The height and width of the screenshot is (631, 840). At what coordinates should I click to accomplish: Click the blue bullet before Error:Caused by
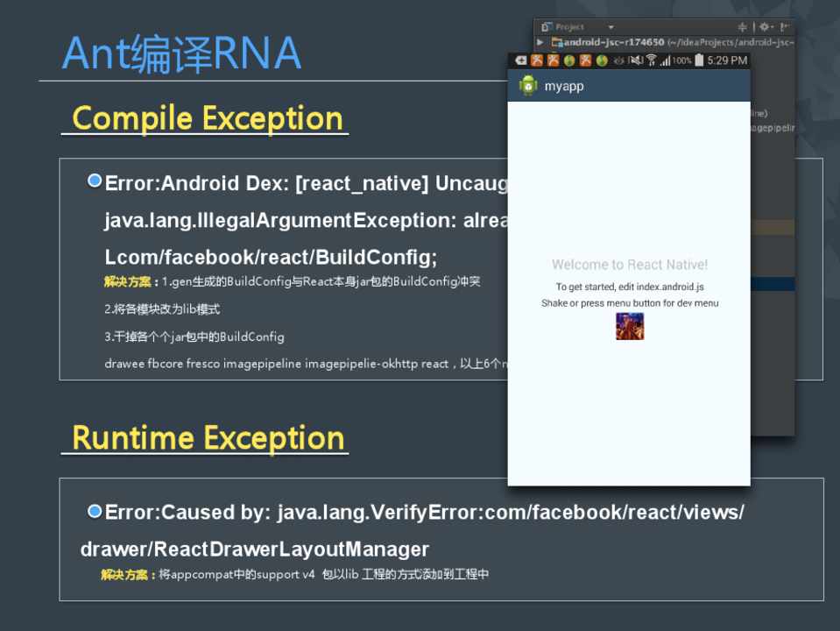[95, 510]
